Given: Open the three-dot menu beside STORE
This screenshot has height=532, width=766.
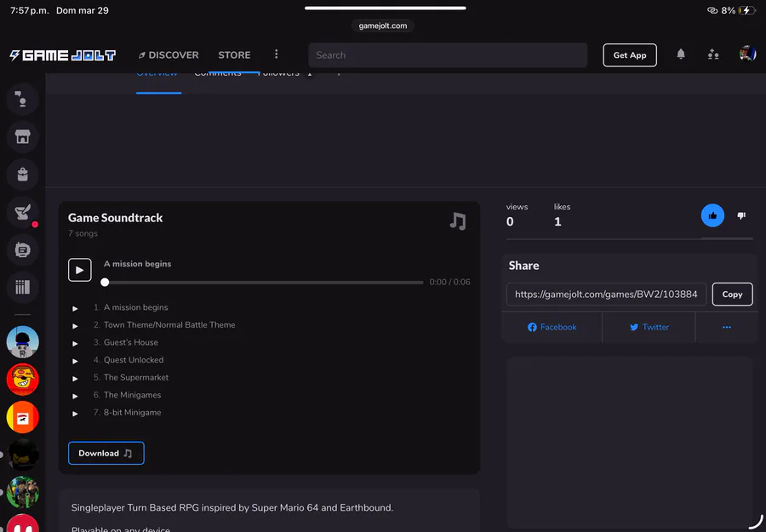Looking at the screenshot, I should [x=276, y=54].
